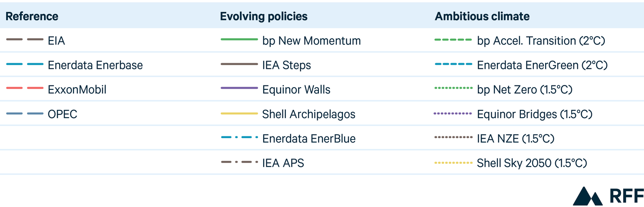Select the bp New Momentum green line
The image size is (644, 207).
(x=239, y=40)
